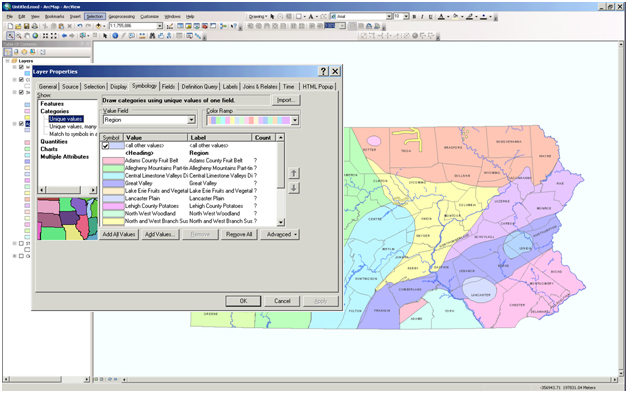Click the Undo arrow icon
The image size is (628, 393).
[80, 26]
